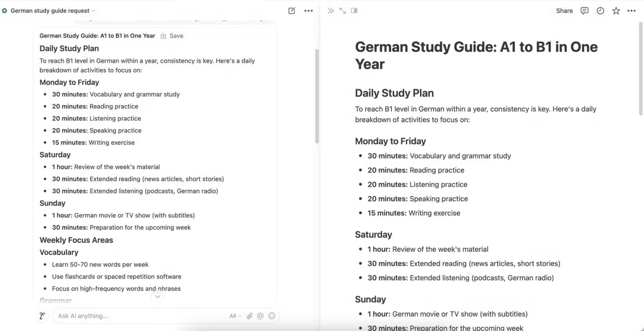Toggle favorite star for this page
This screenshot has width=644, height=331.
pyautogui.click(x=616, y=11)
